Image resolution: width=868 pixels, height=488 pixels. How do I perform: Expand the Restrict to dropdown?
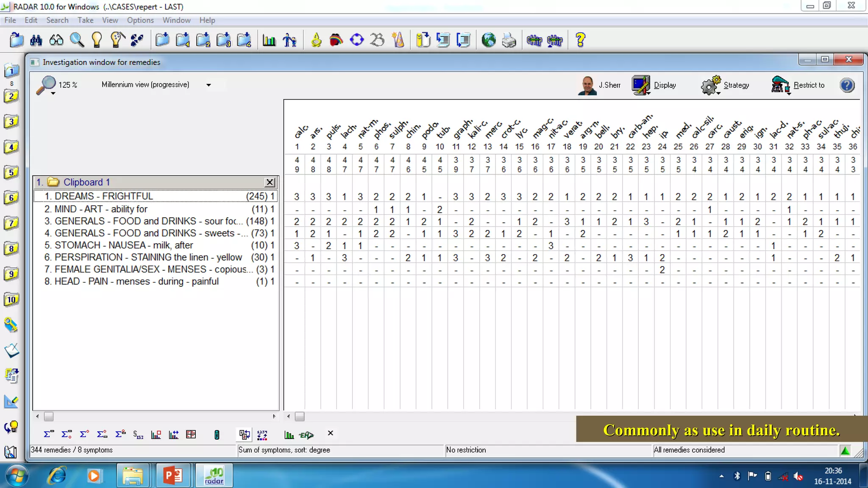(x=788, y=93)
